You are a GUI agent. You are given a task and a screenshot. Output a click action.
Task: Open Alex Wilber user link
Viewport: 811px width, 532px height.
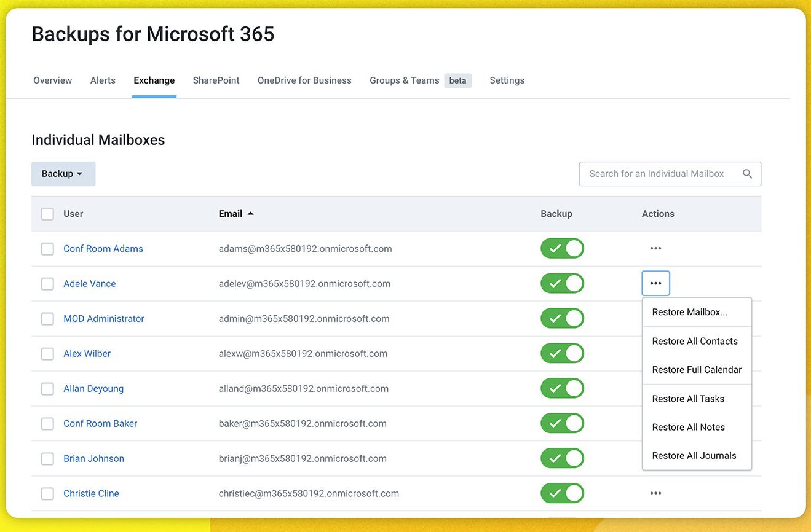(87, 354)
